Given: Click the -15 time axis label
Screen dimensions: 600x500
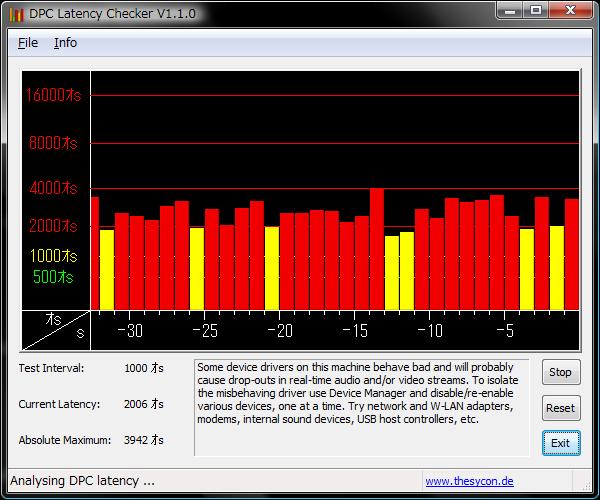Looking at the screenshot, I should pos(355,331).
